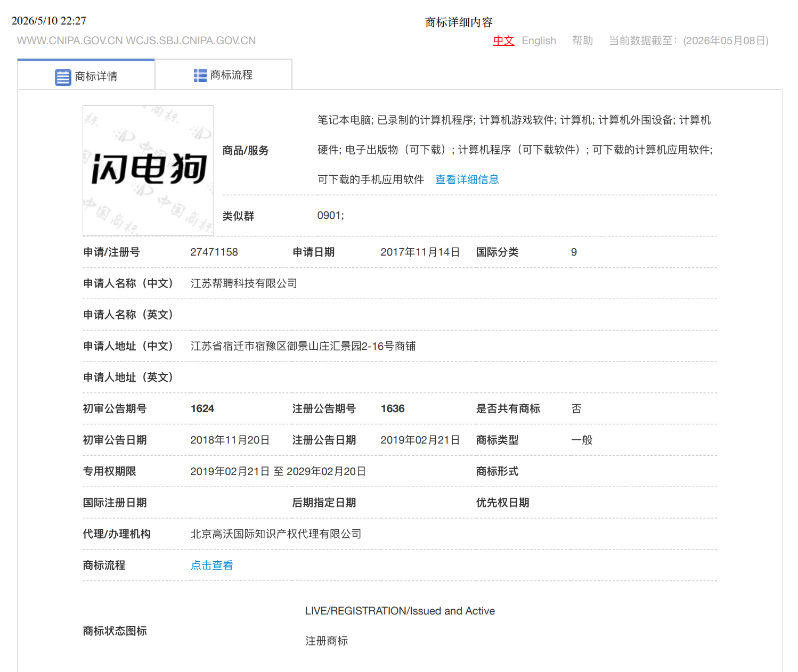Screen dimensions: 798x672
Task: Click the 国际注册日期 label
Action: 115,503
